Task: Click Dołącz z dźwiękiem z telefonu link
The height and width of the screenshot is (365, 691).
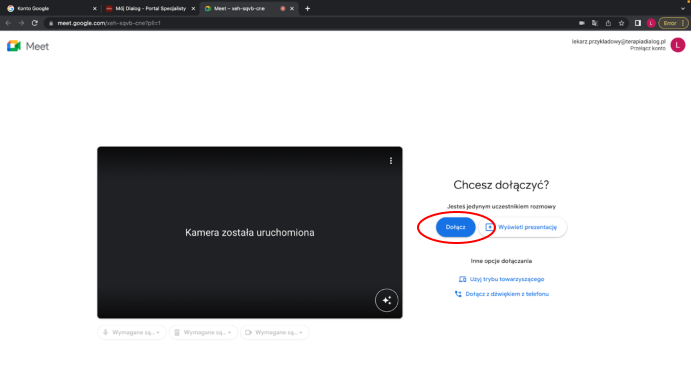Action: coord(501,294)
